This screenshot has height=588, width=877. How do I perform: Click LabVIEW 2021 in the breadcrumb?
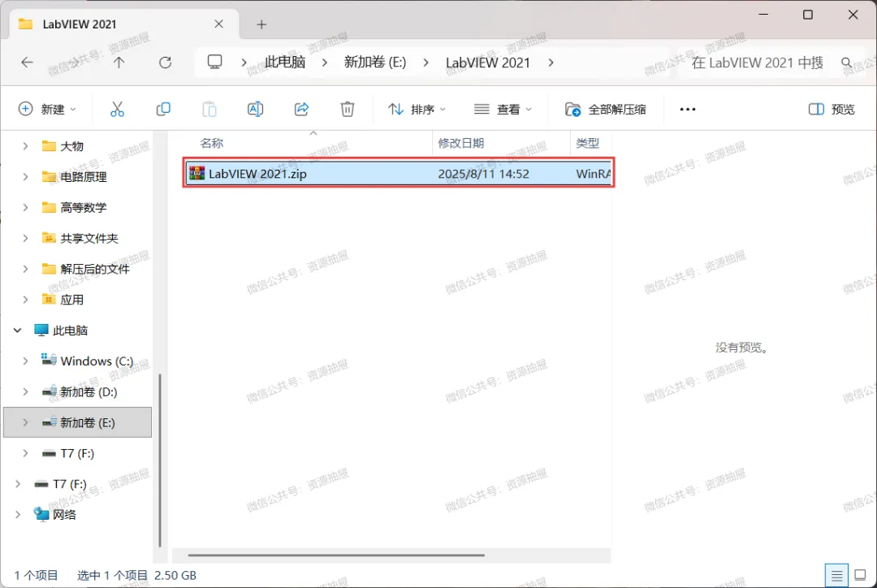[488, 62]
